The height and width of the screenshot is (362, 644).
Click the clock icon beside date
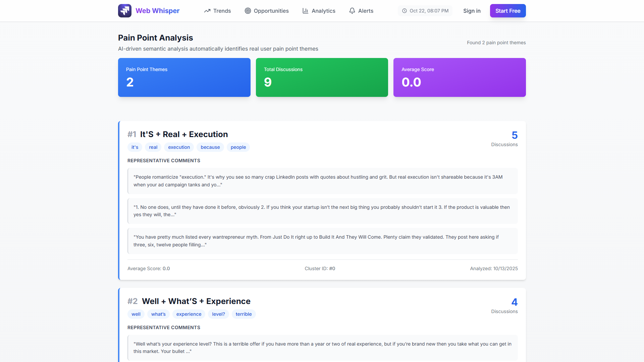[x=405, y=11]
